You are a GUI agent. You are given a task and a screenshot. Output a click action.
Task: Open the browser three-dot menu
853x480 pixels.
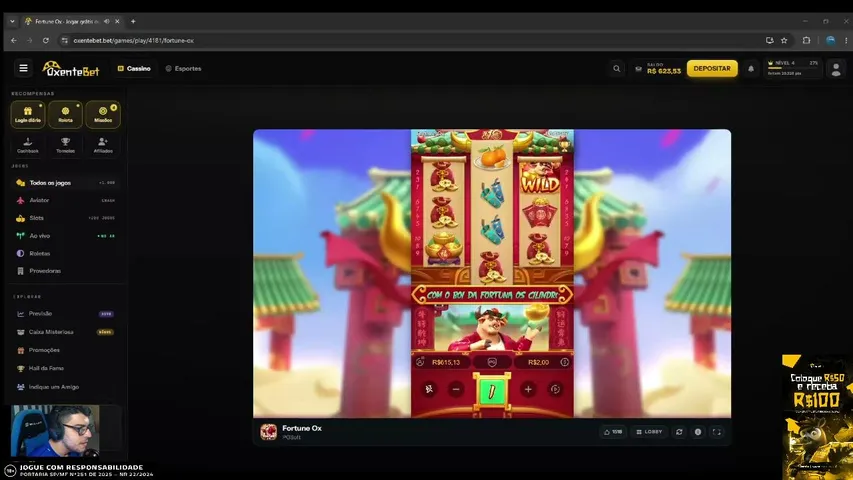point(846,40)
